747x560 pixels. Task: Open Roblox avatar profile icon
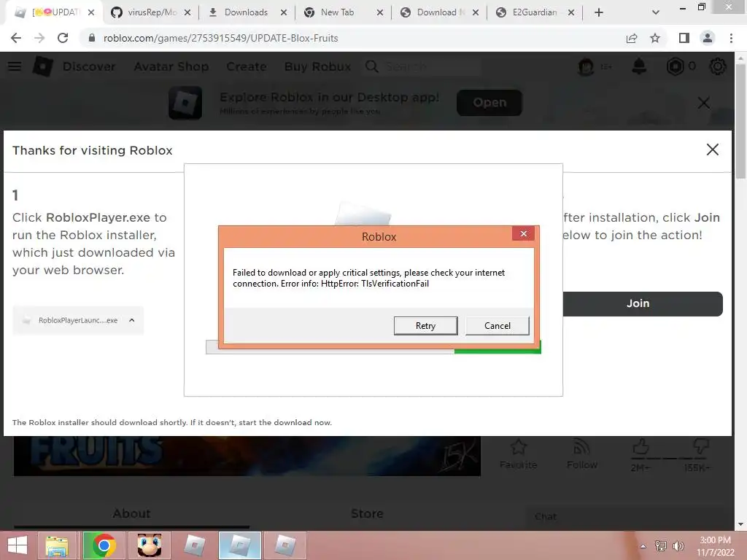[x=586, y=66]
